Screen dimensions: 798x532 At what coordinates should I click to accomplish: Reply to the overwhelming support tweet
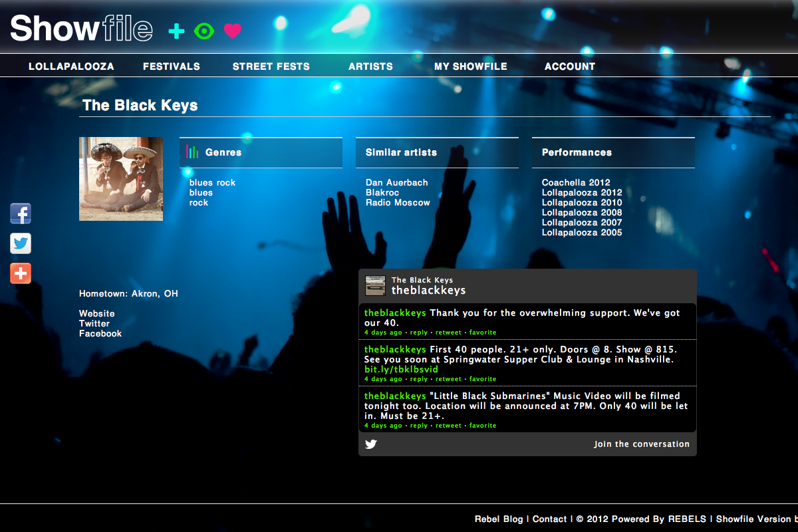(x=419, y=332)
